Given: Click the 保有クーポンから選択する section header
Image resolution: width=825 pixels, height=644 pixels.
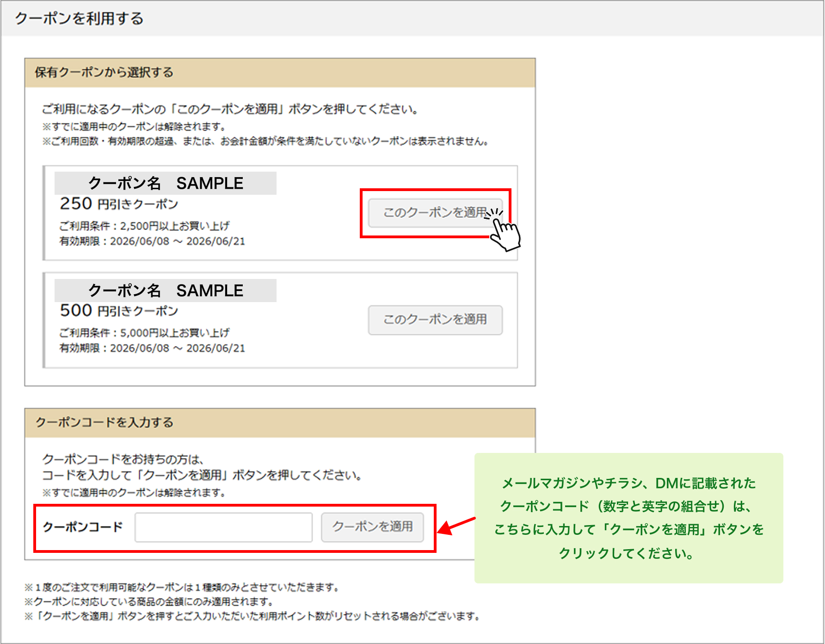Looking at the screenshot, I should pyautogui.click(x=280, y=73).
